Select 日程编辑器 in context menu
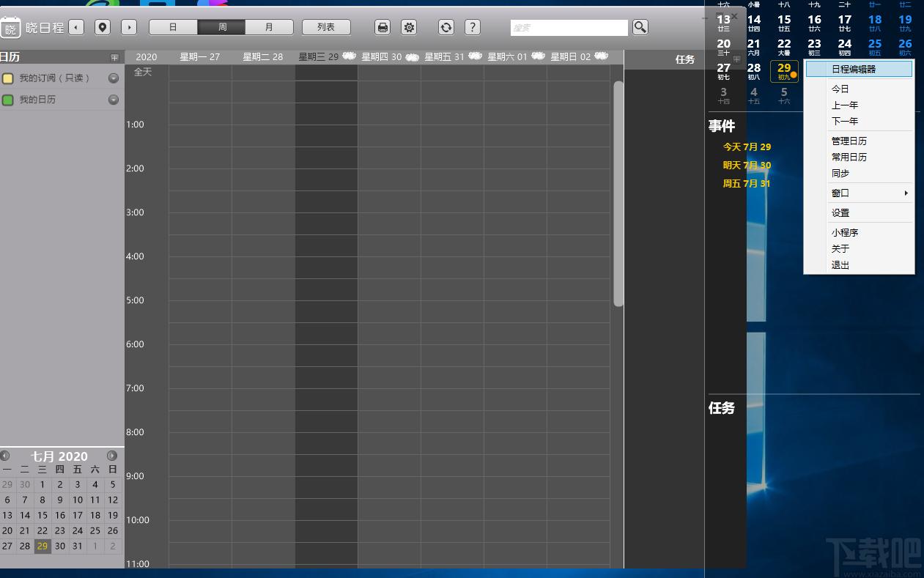924x578 pixels. click(x=859, y=70)
